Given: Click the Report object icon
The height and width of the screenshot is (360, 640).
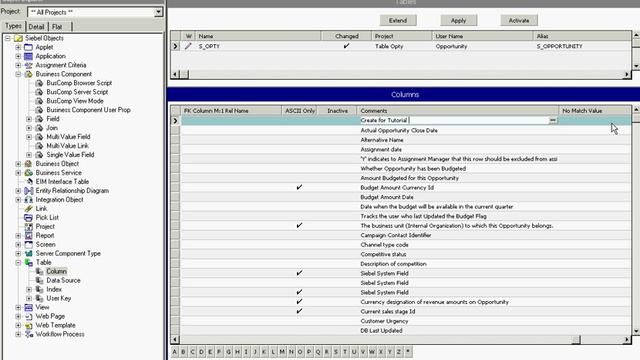Looking at the screenshot, I should (28, 236).
